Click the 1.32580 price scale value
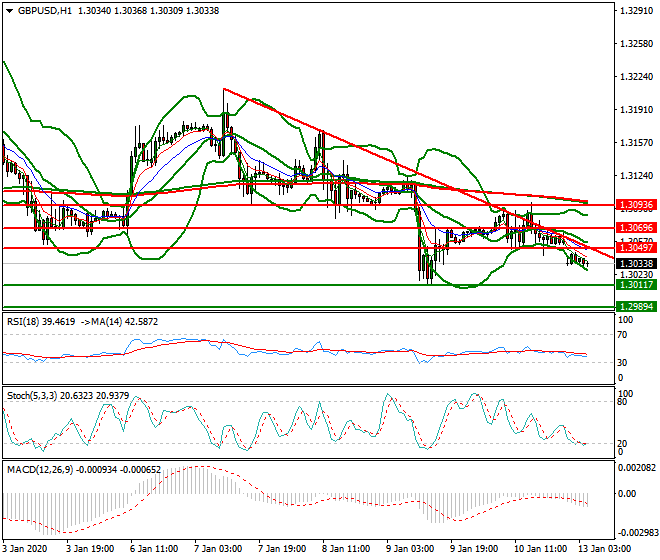This screenshot has height=560, width=660. 637,44
